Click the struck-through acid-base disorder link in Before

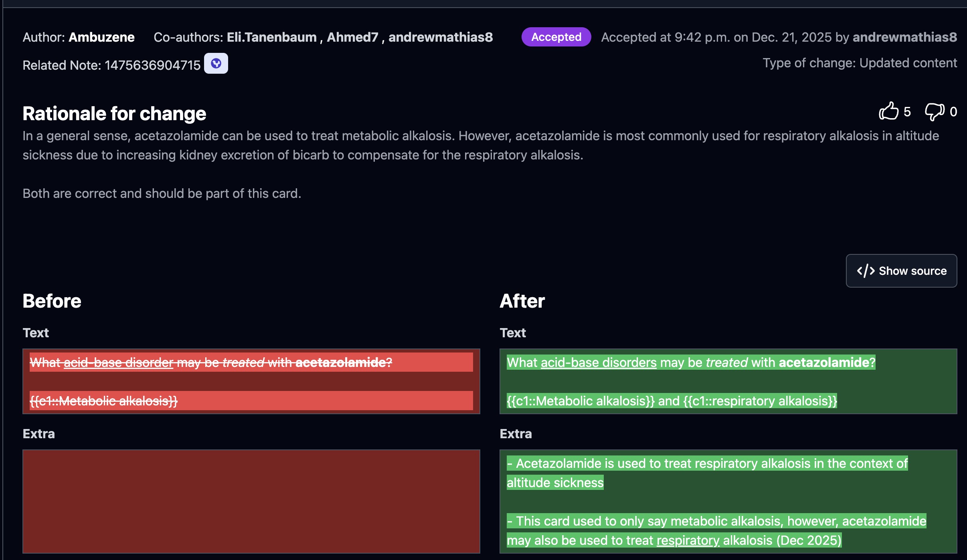(x=118, y=363)
